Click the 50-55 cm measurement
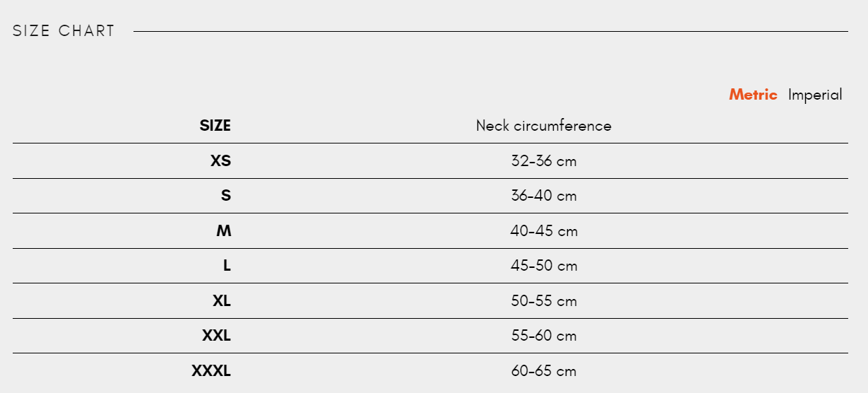 pos(543,301)
